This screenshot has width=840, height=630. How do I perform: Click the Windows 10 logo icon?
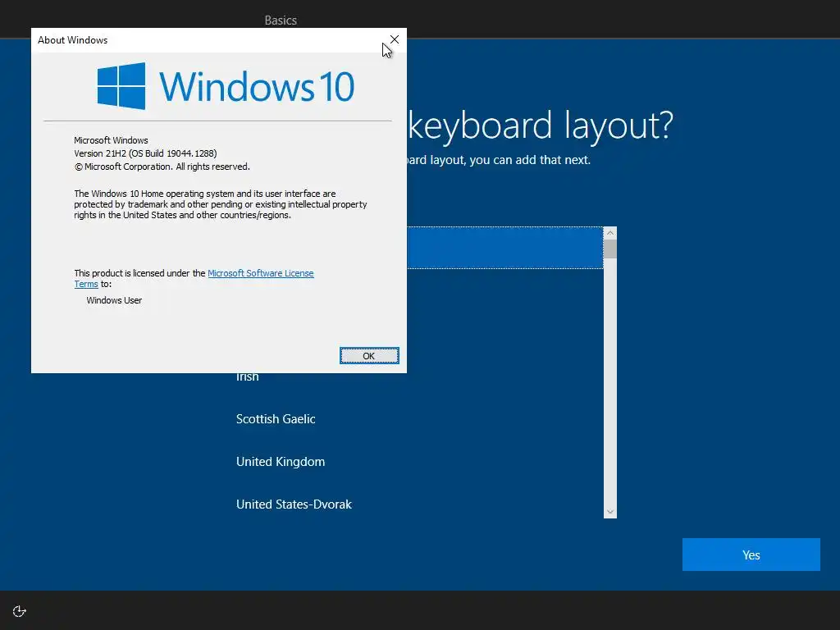121,86
